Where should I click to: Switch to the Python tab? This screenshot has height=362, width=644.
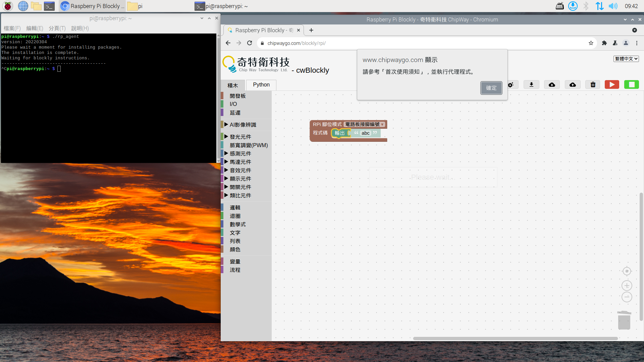coord(261,85)
